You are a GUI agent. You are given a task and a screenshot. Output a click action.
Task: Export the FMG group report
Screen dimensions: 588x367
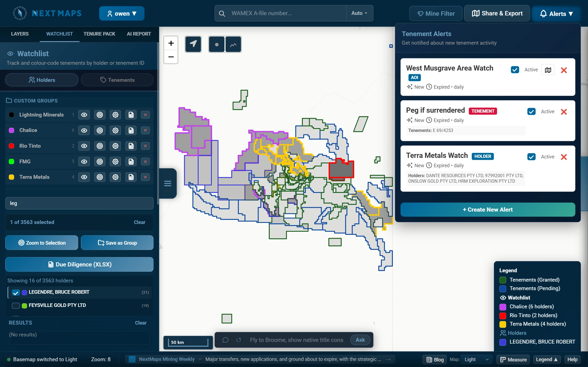point(131,161)
